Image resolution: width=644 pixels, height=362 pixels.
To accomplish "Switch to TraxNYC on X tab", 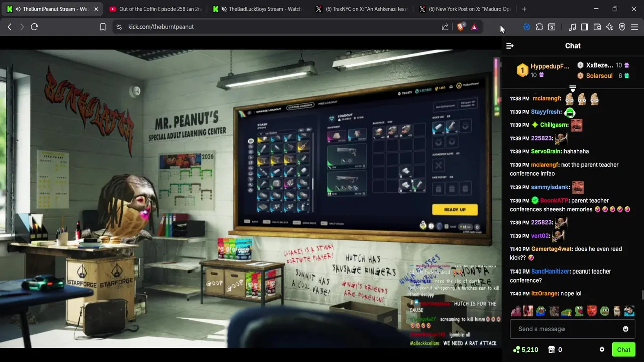I will coord(362,9).
